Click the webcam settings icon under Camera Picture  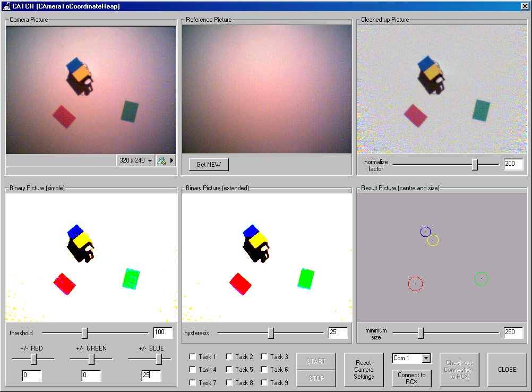(162, 160)
